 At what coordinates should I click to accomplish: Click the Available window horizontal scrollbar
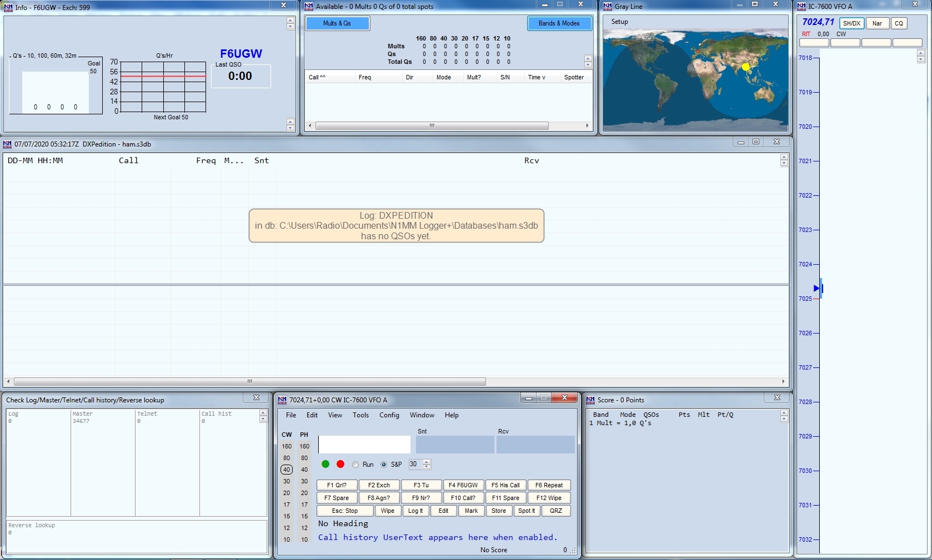click(432, 126)
